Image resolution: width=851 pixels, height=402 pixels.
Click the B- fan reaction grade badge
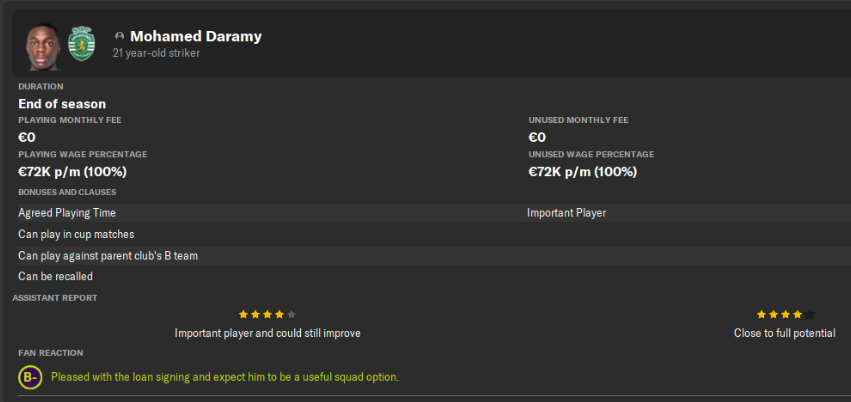click(30, 377)
